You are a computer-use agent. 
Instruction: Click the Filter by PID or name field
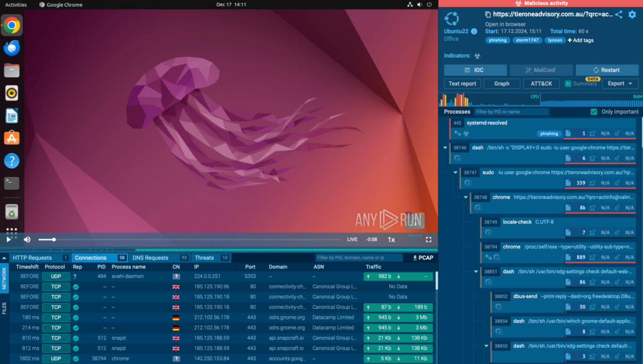[511, 112]
